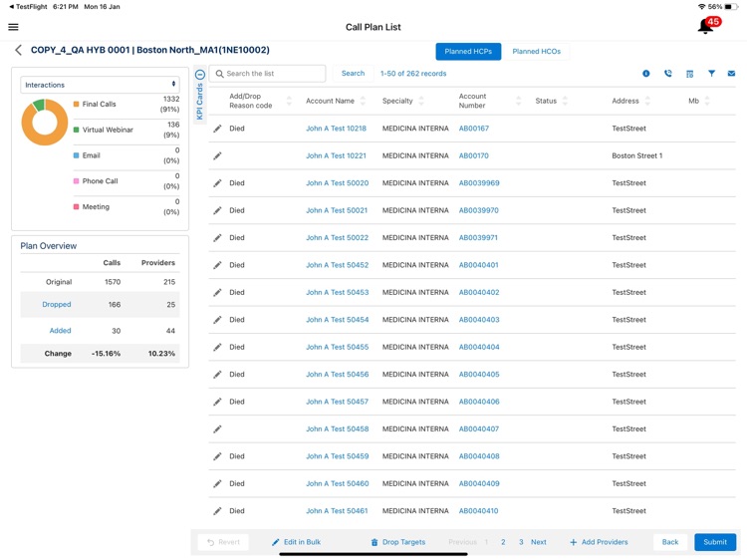
Task: Click the Search button
Action: tap(353, 74)
